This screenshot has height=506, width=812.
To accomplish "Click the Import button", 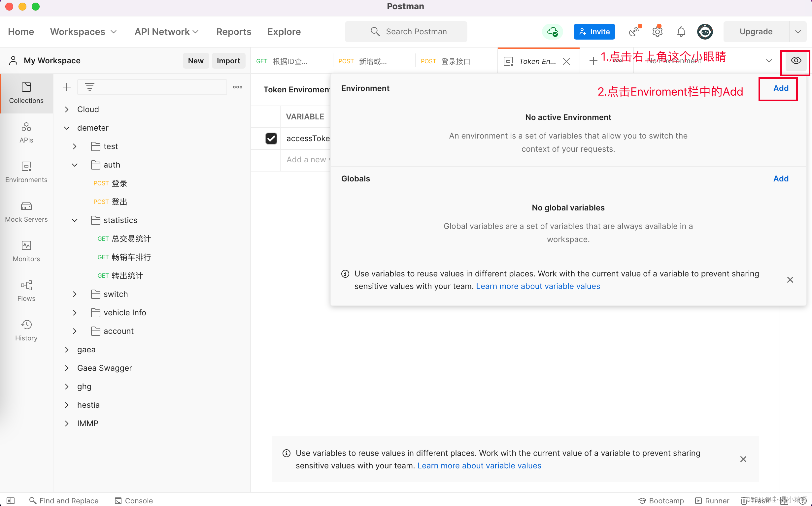I will [228, 61].
